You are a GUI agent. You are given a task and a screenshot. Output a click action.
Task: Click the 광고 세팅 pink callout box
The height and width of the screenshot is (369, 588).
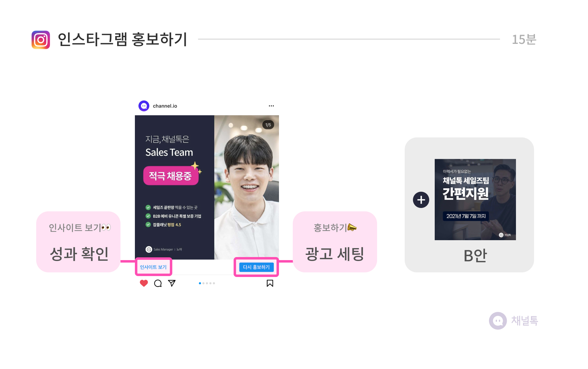coord(335,242)
